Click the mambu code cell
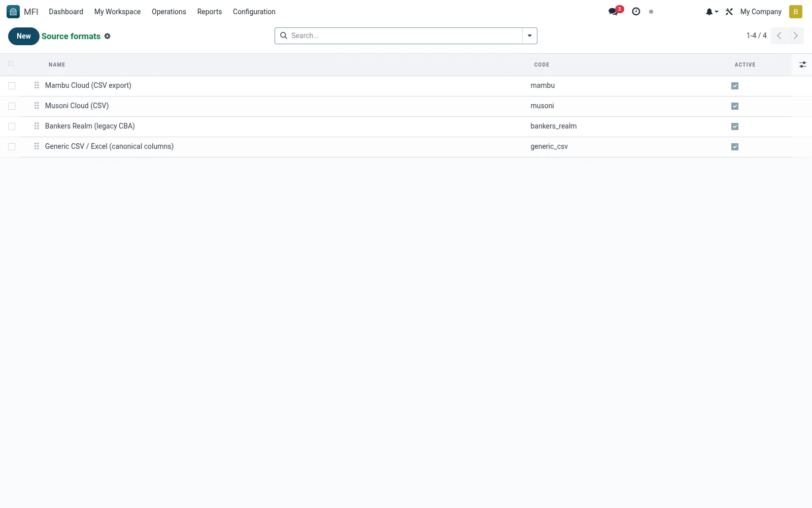This screenshot has width=812, height=508. (543, 85)
